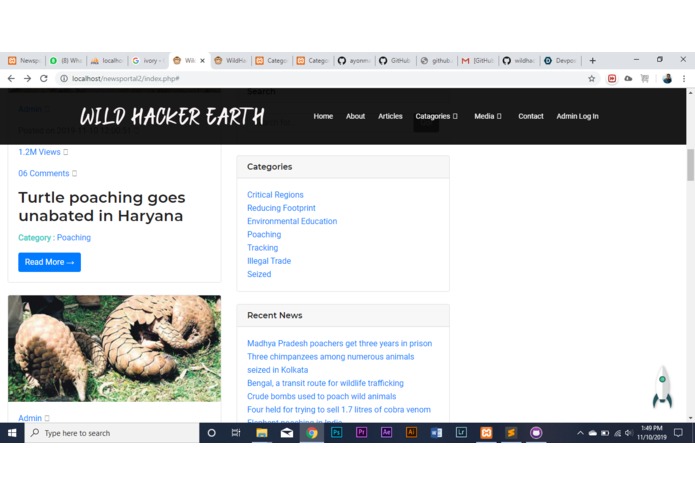The width and height of the screenshot is (695, 494).
Task: Click the browser address bar URL
Action: coord(125,78)
